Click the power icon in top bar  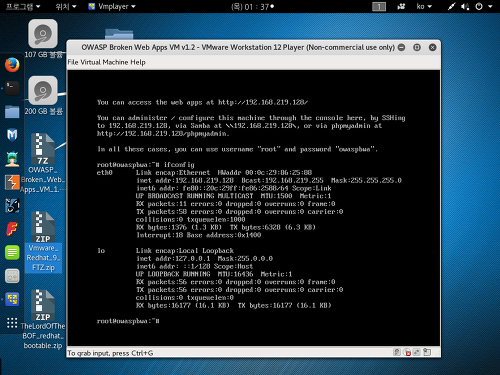pos(479,6)
